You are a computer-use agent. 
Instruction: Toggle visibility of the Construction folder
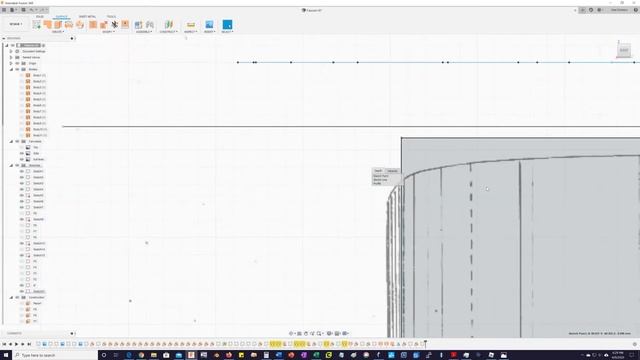17,297
